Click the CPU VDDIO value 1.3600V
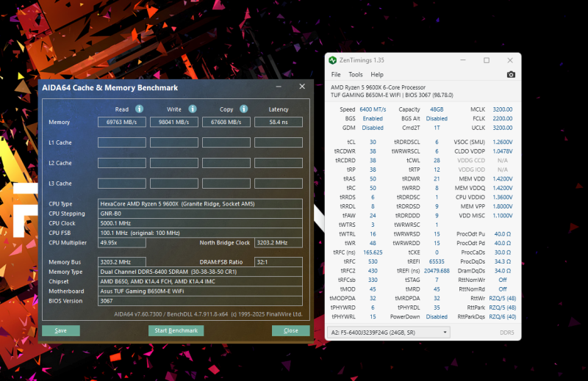Screen dimensions: 588x381 pos(503,197)
